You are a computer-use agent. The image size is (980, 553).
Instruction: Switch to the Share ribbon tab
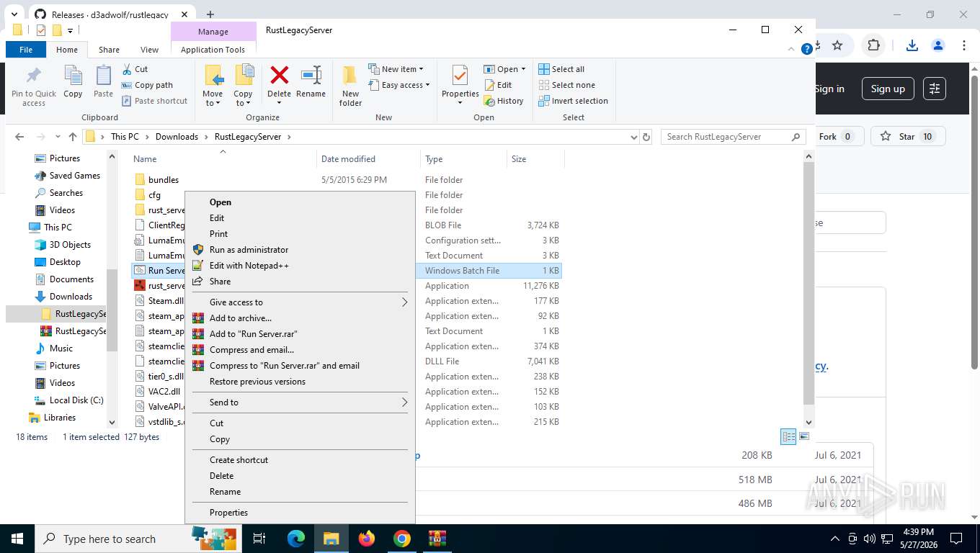click(109, 50)
